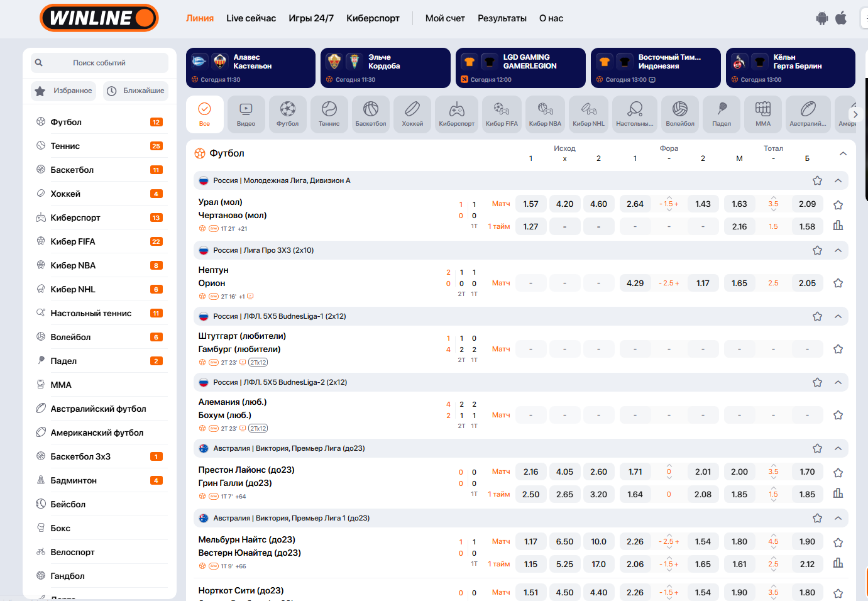
Task: Select the Теннис filter icon in carousel
Action: pos(329,114)
